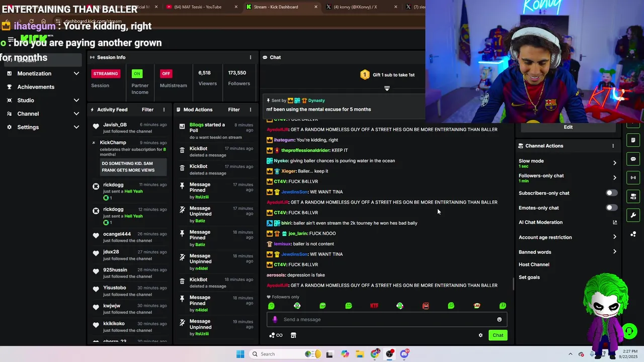Switch to konvy X browser tab
The image size is (644, 362).
pos(361,7)
